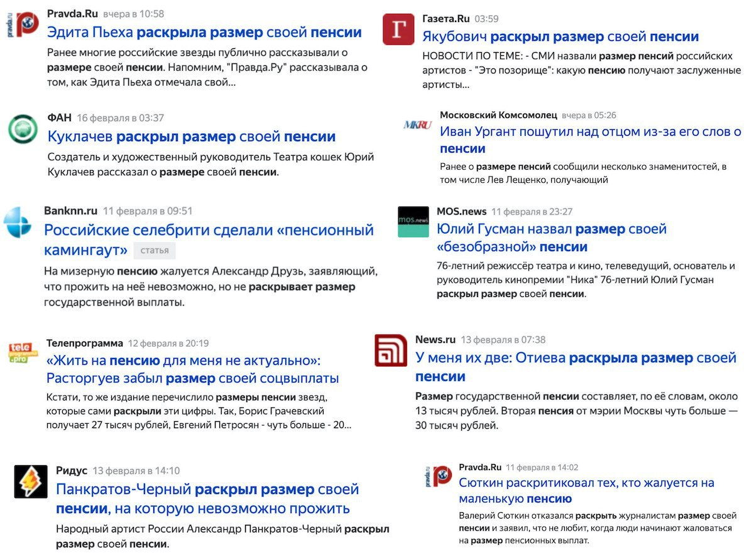Click the Московский Комсомолец source name
Image resolution: width=754 pixels, height=560 pixels.
point(498,115)
